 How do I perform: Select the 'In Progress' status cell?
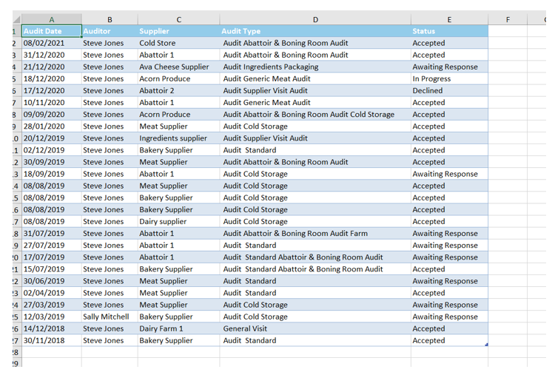pyautogui.click(x=449, y=78)
